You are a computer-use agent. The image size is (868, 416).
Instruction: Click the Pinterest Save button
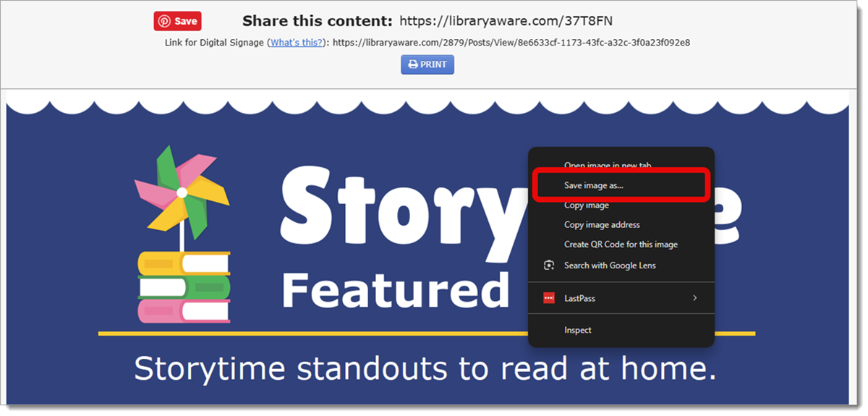(x=177, y=21)
